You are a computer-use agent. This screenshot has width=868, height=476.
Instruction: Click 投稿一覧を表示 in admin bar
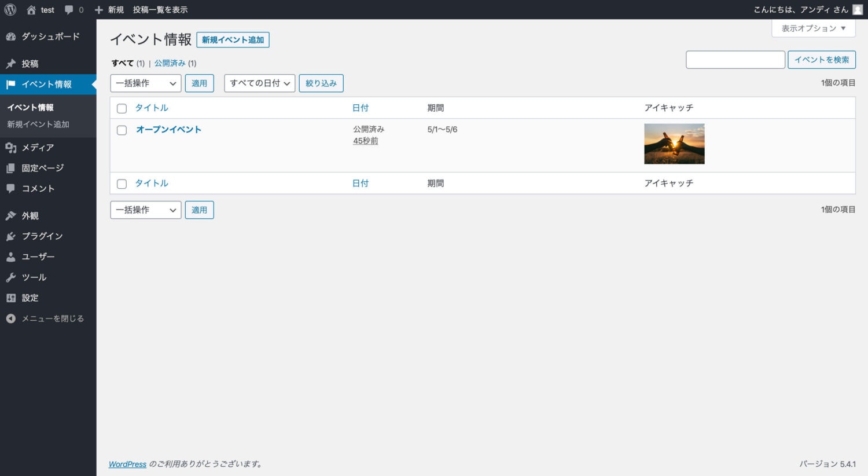(160, 10)
